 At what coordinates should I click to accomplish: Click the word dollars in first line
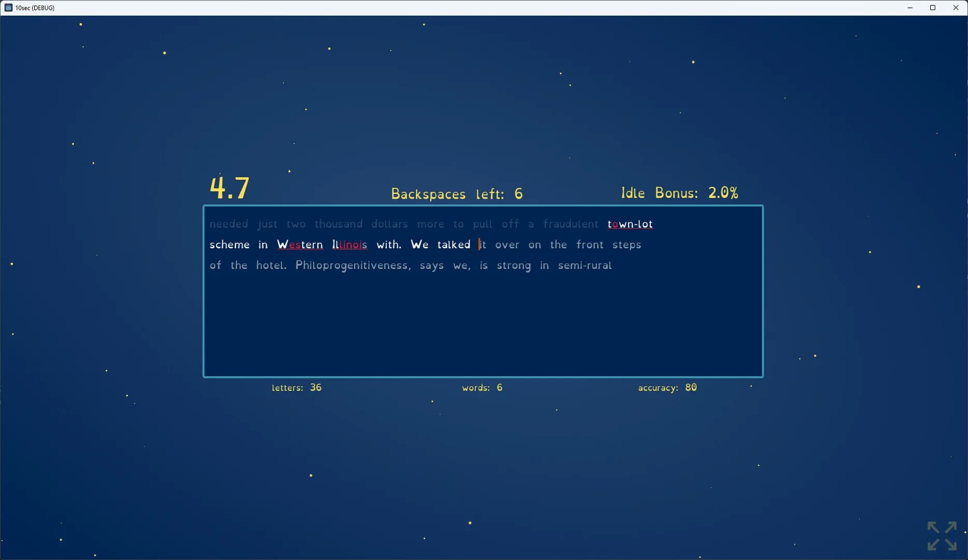click(x=389, y=224)
